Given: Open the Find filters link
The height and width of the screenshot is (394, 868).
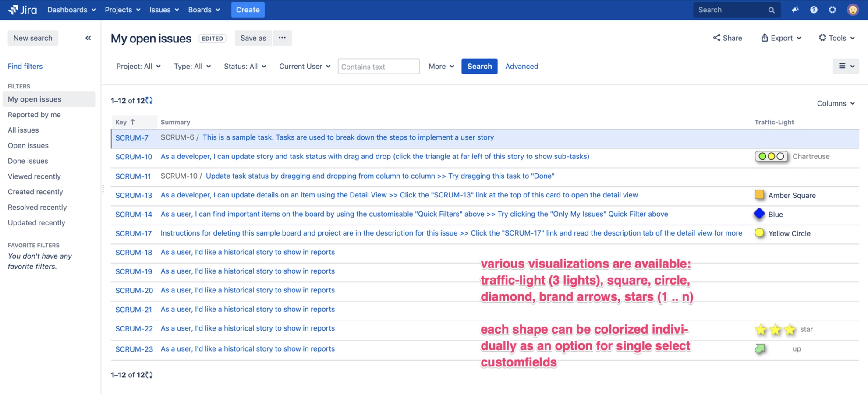Looking at the screenshot, I should [25, 66].
